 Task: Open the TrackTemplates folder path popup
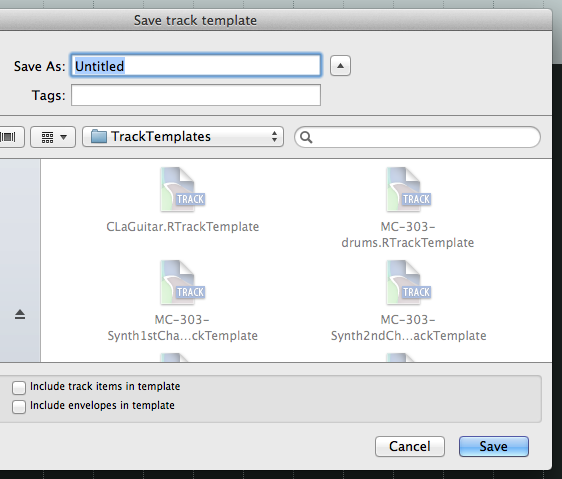183,137
